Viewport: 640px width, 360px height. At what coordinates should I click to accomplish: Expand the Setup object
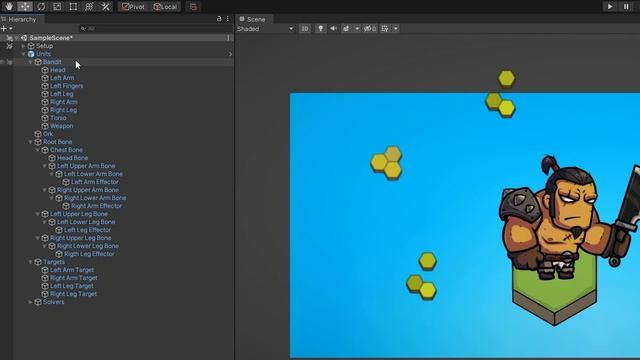tap(24, 46)
